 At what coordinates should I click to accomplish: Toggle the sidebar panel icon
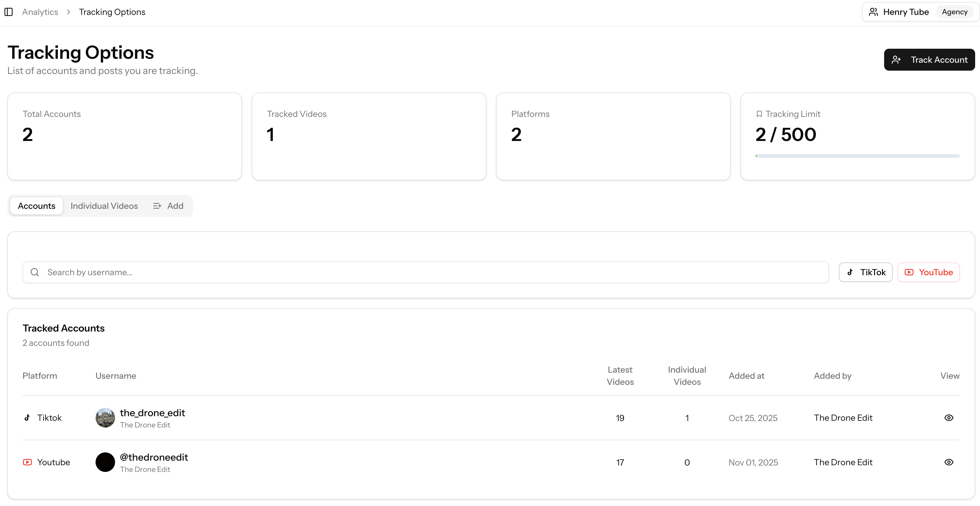pos(9,12)
